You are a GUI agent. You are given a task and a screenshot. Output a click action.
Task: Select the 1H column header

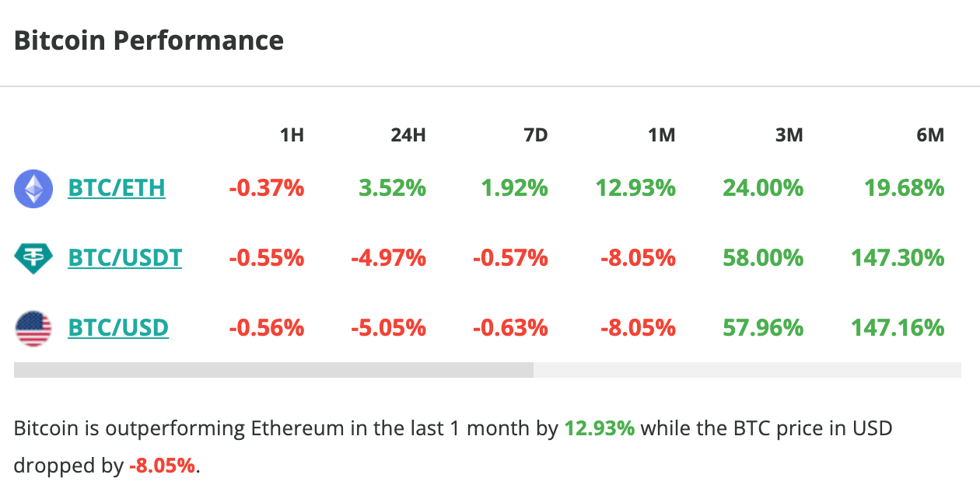292,135
